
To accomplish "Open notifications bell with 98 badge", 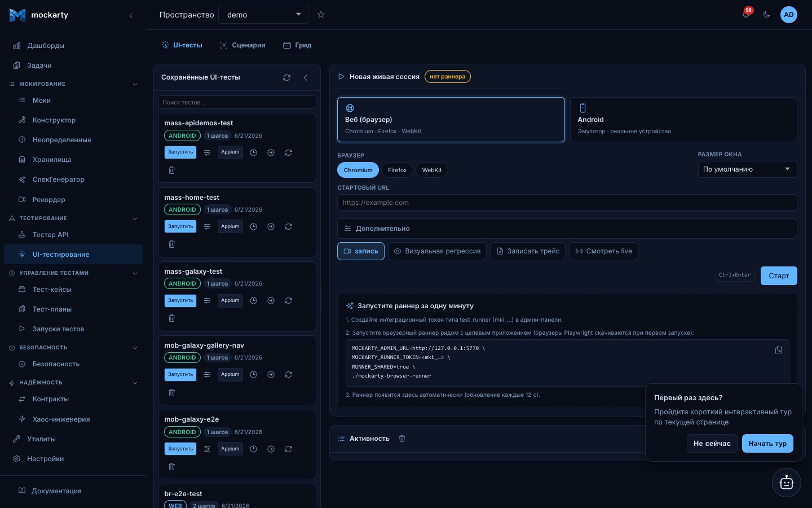I will point(746,14).
